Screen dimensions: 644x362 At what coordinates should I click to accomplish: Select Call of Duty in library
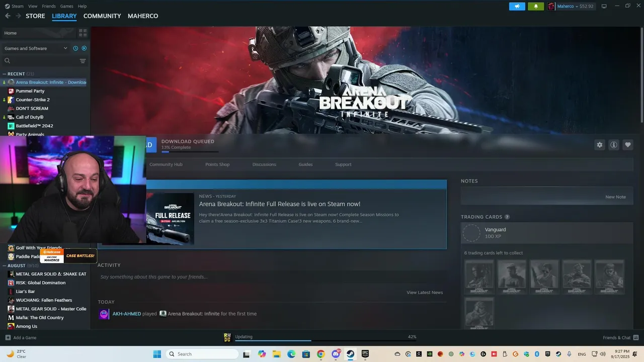(30, 117)
